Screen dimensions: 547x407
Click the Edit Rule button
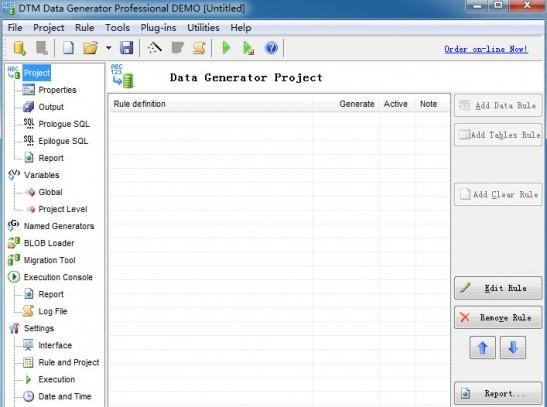pos(498,288)
